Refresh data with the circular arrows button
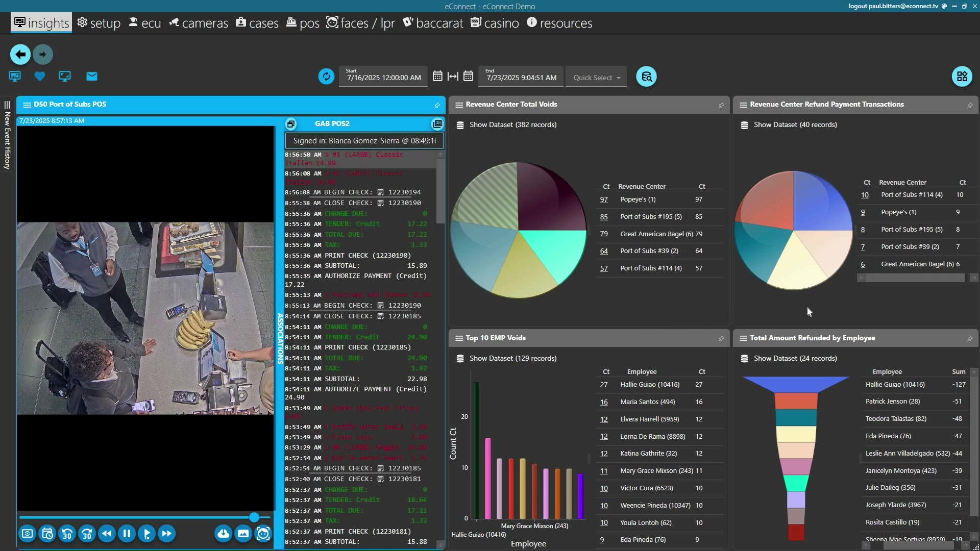The image size is (980, 551). [326, 77]
